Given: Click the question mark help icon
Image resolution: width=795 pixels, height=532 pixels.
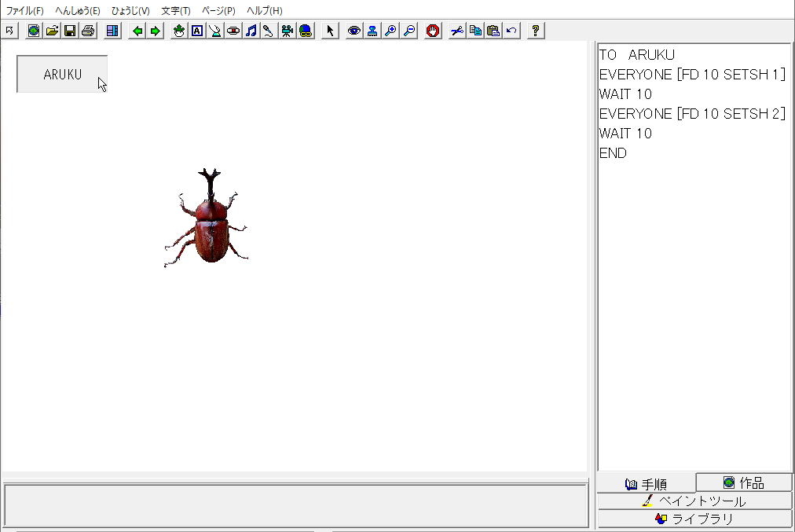Looking at the screenshot, I should tap(536, 31).
